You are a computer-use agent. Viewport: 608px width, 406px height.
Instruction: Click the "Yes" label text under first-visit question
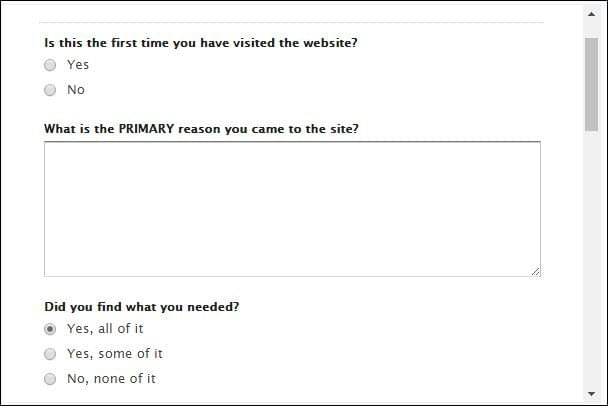[78, 65]
